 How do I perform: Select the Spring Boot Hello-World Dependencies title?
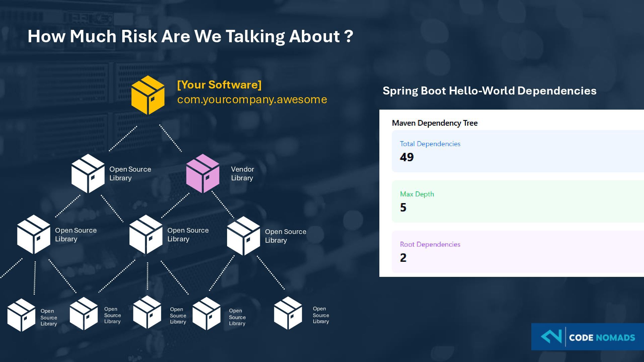pos(489,91)
